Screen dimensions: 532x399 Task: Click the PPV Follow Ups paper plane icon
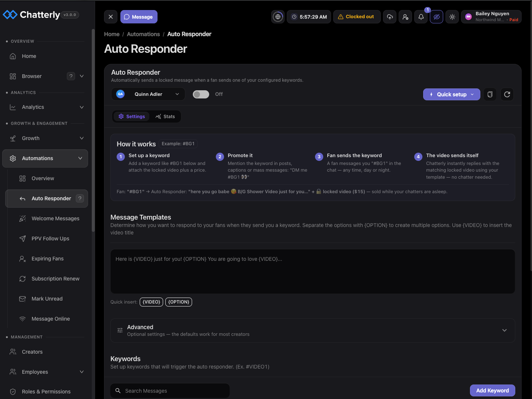click(23, 239)
